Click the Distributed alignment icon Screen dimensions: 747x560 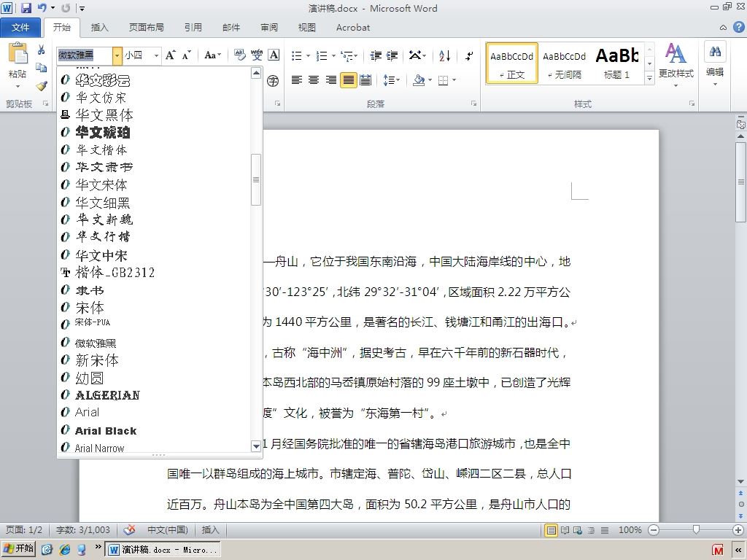coord(365,80)
